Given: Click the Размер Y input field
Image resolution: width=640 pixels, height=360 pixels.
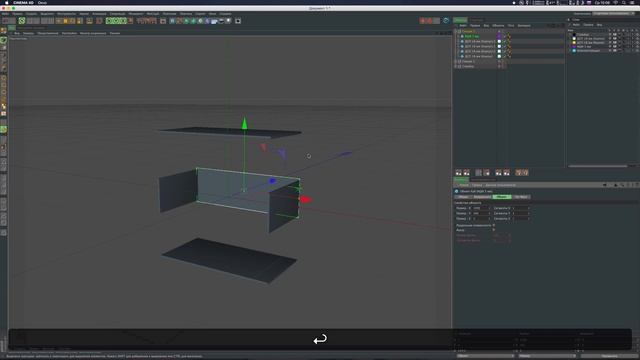Looking at the screenshot, I should click(482, 213).
